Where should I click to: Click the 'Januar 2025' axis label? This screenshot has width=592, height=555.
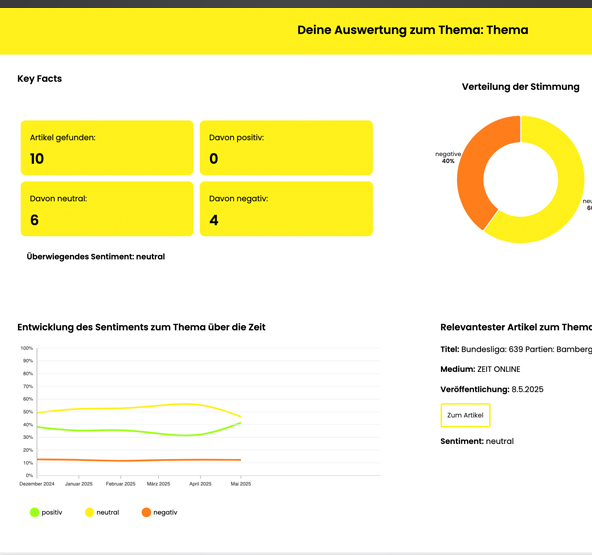tap(79, 484)
